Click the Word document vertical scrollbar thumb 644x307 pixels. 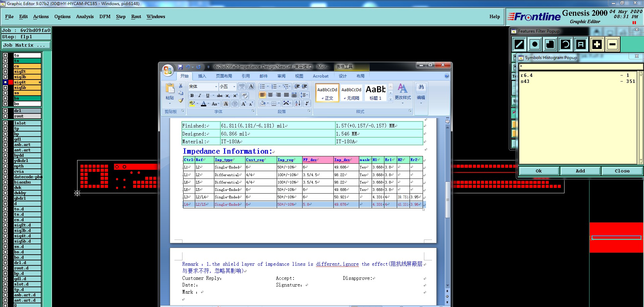pyautogui.click(x=447, y=200)
